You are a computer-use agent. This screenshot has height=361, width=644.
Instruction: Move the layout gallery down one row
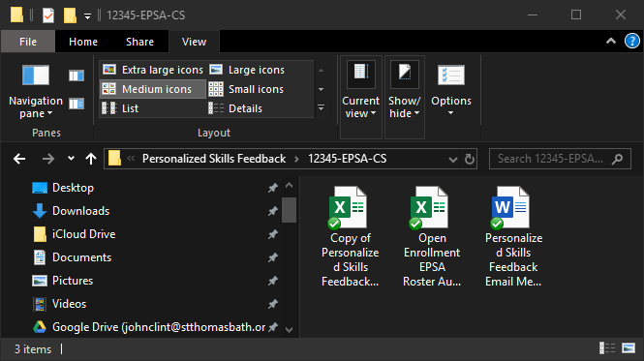(x=322, y=89)
